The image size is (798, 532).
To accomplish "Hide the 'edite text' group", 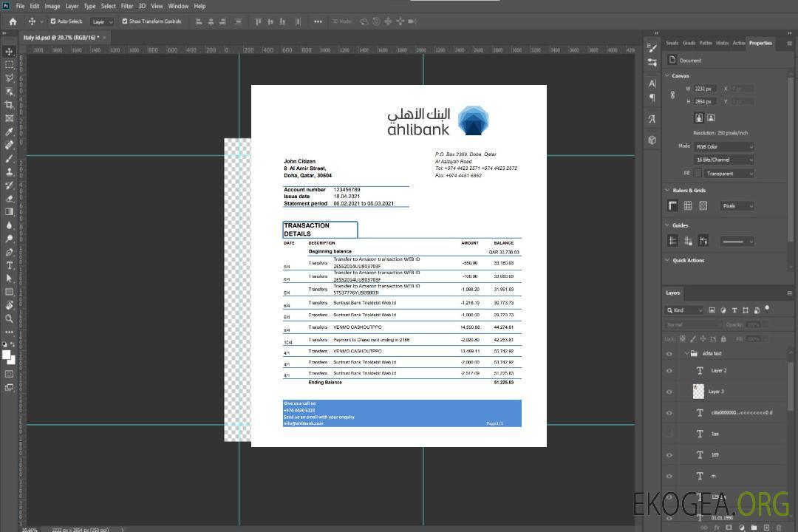I will pos(669,354).
